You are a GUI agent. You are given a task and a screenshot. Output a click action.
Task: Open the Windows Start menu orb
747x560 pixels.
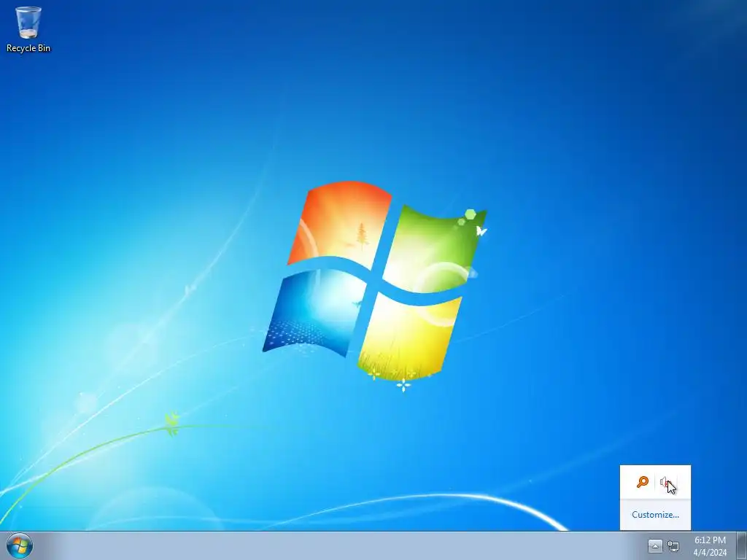pyautogui.click(x=20, y=545)
